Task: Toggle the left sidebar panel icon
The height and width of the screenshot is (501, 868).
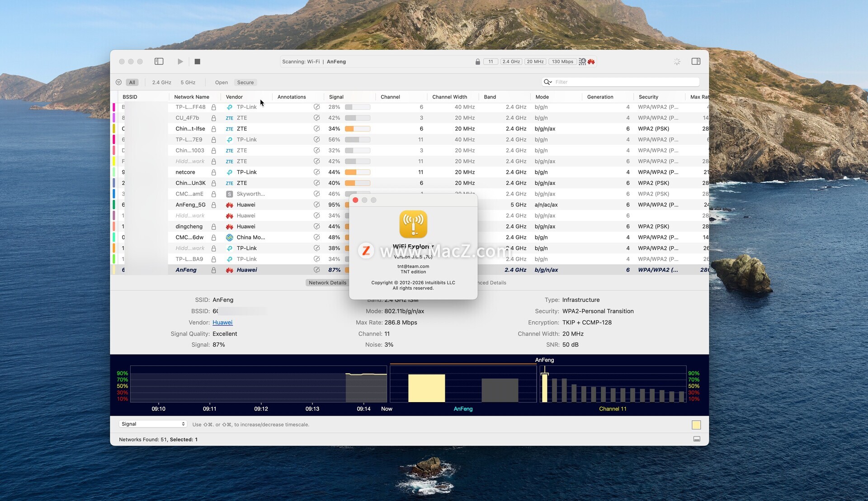Action: [159, 61]
